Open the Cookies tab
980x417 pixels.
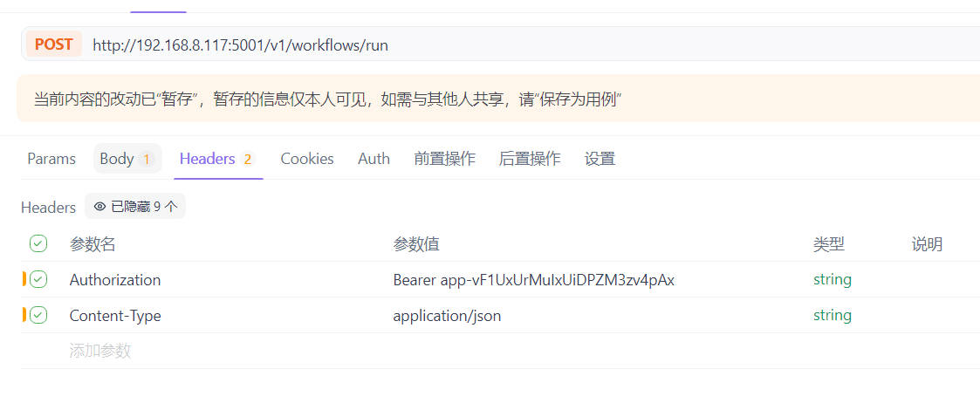306,159
